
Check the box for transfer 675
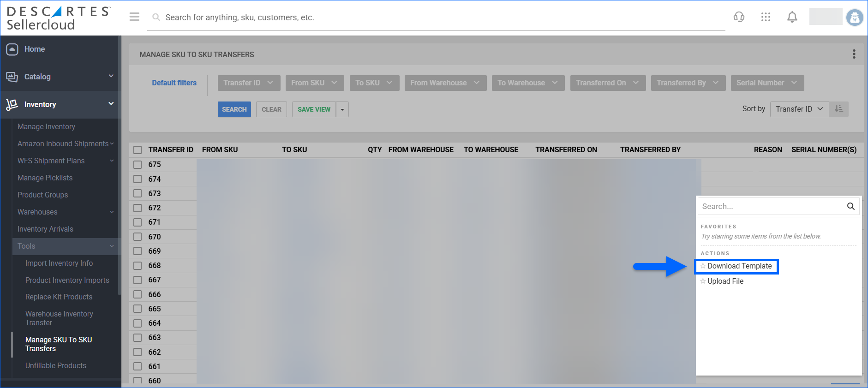tap(138, 165)
